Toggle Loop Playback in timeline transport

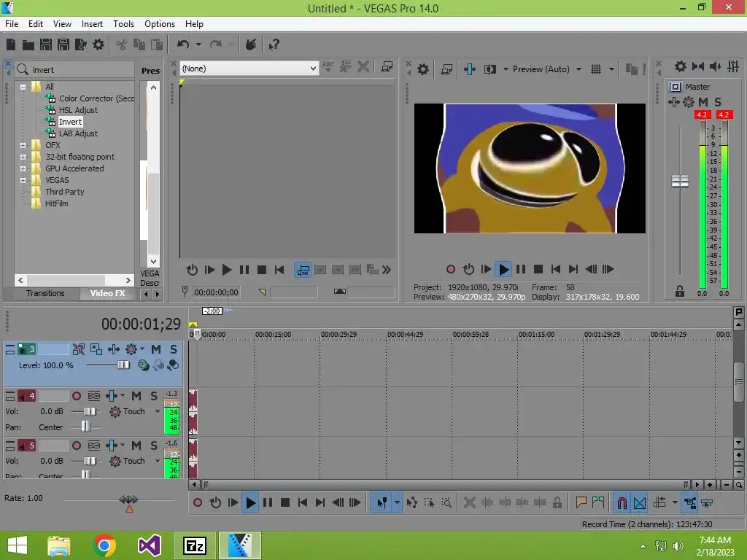pos(215,502)
